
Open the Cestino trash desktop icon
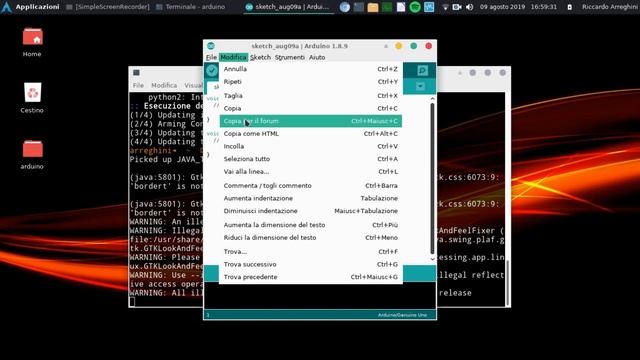pos(32,98)
